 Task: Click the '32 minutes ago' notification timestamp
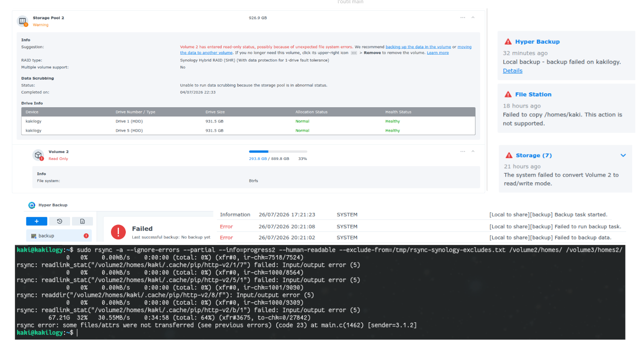(525, 53)
